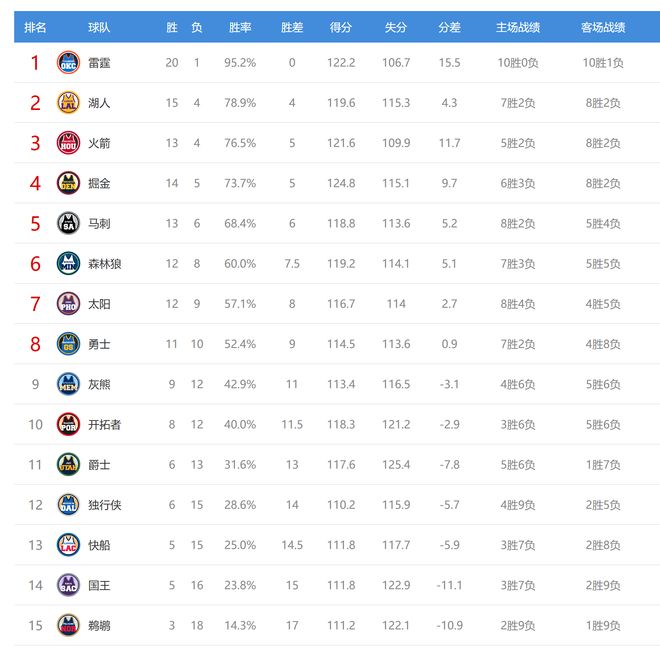Open the 国王 team name link
The image size is (660, 672).
[x=99, y=585]
